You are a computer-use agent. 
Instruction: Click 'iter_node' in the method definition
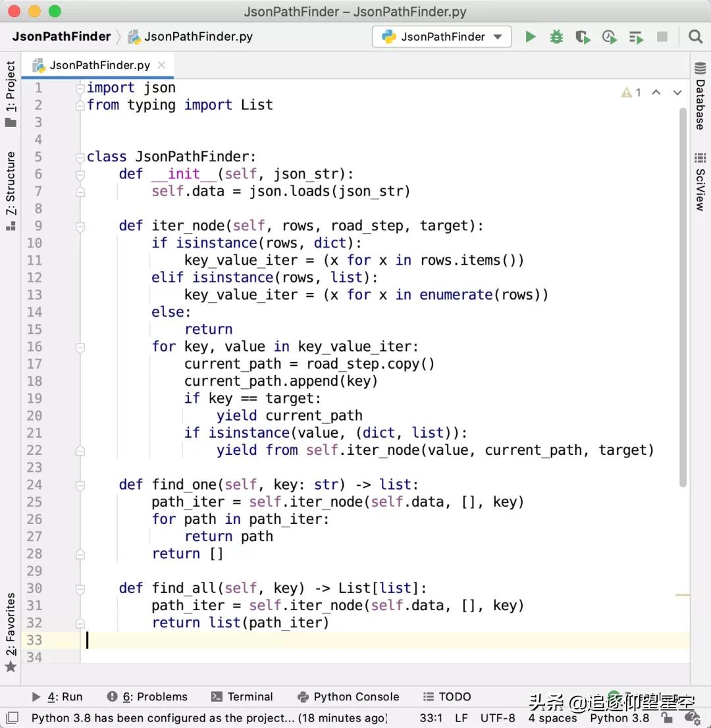coord(188,226)
